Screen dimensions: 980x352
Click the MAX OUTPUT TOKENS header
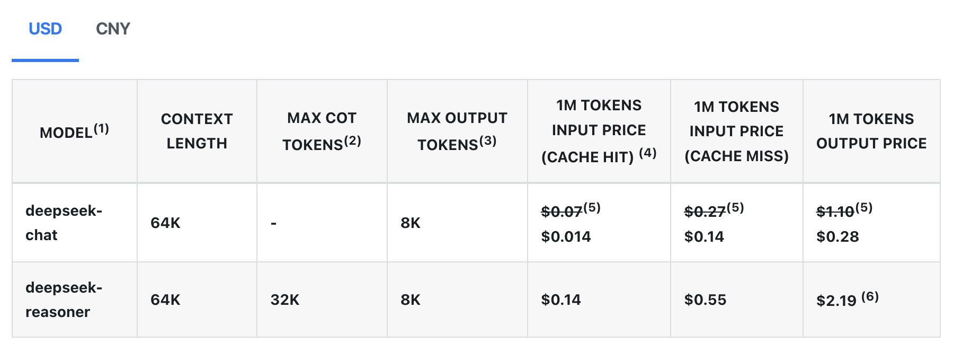(x=457, y=131)
